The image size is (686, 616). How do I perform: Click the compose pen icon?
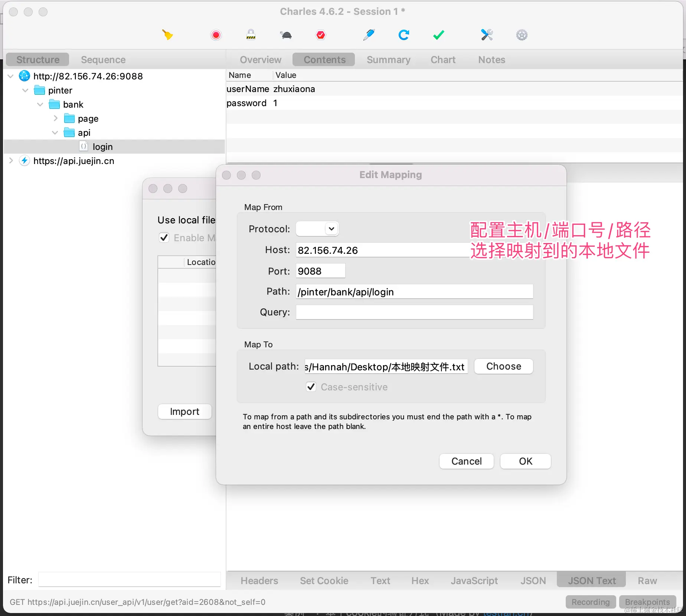369,35
